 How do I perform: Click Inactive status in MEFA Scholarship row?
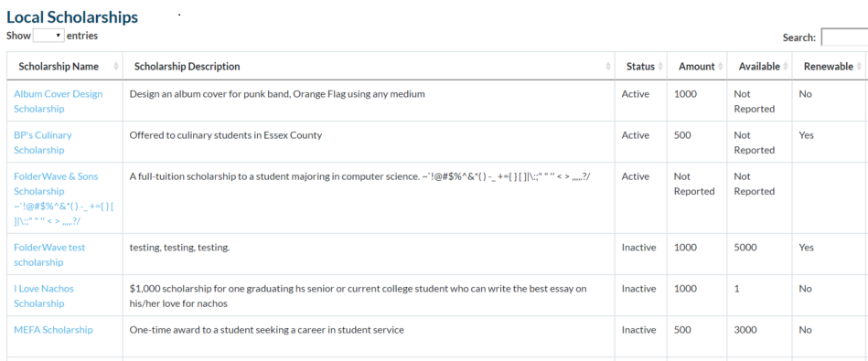[x=638, y=330]
